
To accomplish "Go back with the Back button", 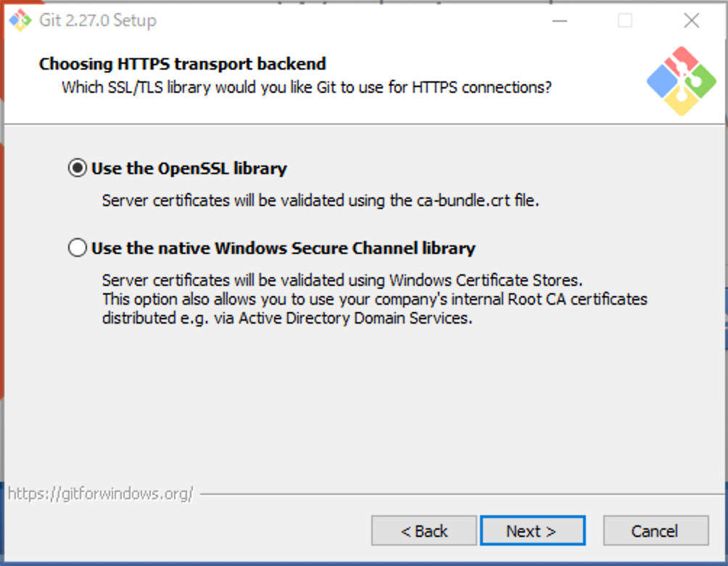I will pos(424,531).
